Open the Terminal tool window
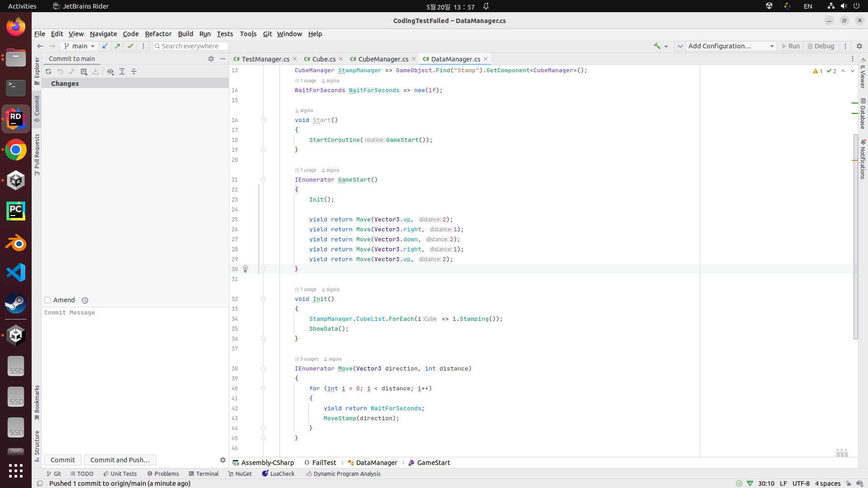 pyautogui.click(x=203, y=474)
